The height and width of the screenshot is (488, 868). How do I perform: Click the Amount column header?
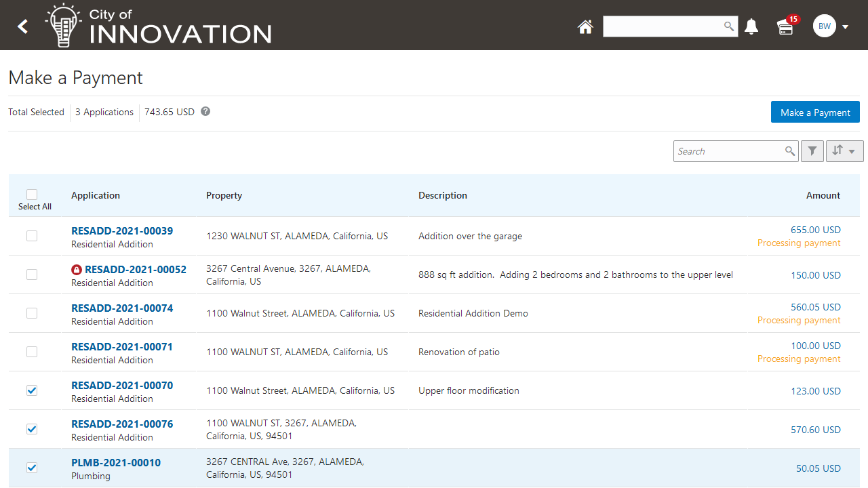pyautogui.click(x=823, y=195)
